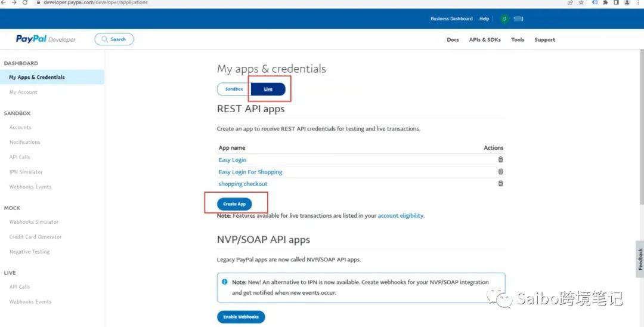Click the browser reload icon
Image resolution: width=644 pixels, height=327 pixels.
point(24,2)
